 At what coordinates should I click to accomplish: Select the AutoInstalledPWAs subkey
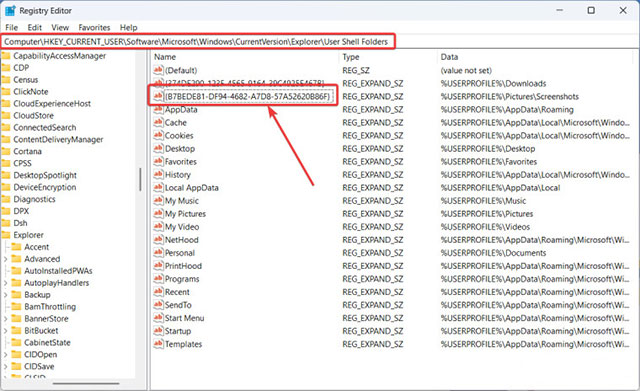[58, 271]
